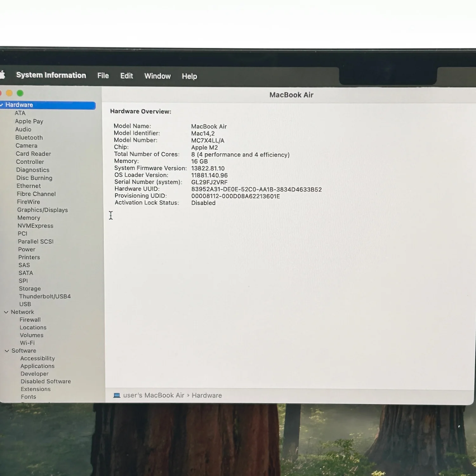Select Fonts in the sidebar

tap(29, 397)
